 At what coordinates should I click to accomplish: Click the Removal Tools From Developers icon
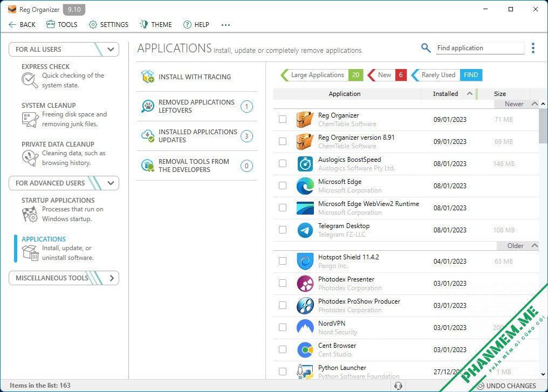click(x=148, y=166)
